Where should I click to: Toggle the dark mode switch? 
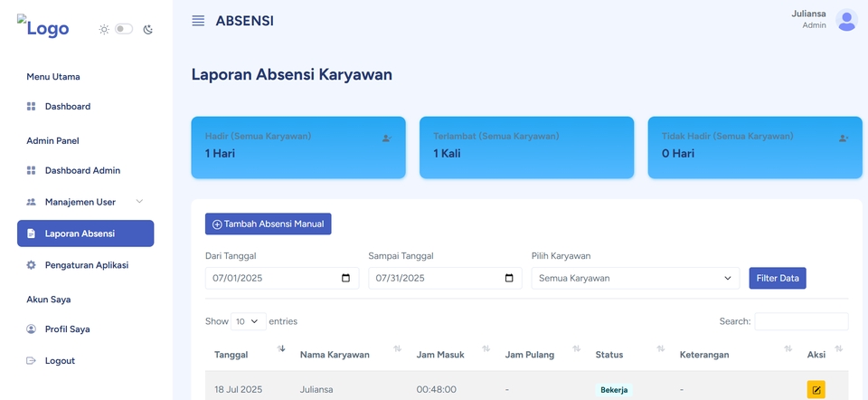click(124, 29)
